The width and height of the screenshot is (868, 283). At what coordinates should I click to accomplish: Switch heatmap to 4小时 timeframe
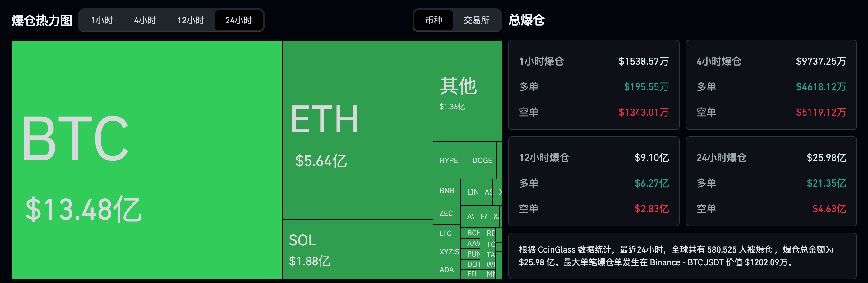tap(145, 20)
